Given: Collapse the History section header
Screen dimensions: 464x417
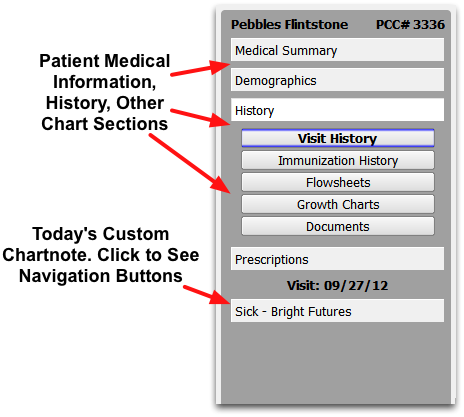Looking at the screenshot, I should pos(337,110).
